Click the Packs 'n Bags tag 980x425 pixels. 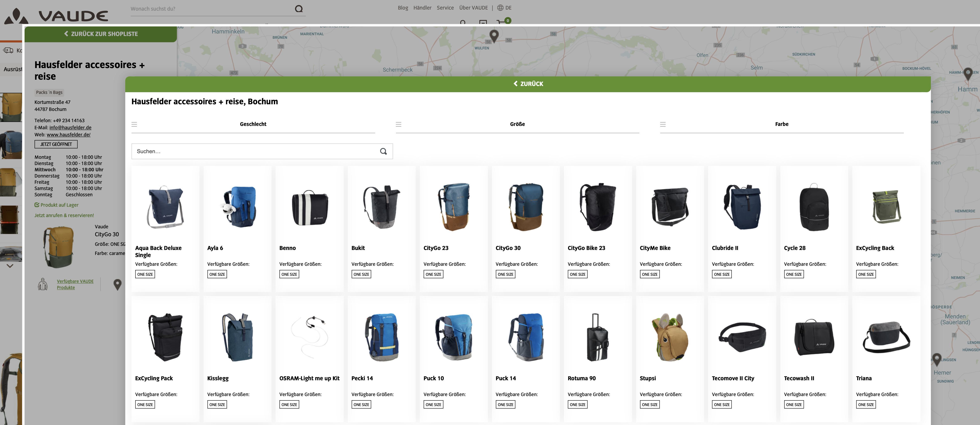[49, 92]
